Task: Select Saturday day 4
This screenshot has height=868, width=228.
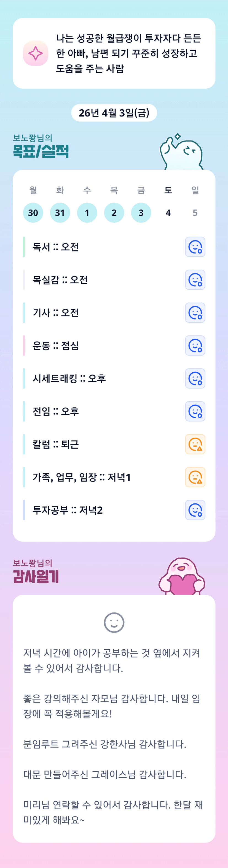Action: click(168, 213)
